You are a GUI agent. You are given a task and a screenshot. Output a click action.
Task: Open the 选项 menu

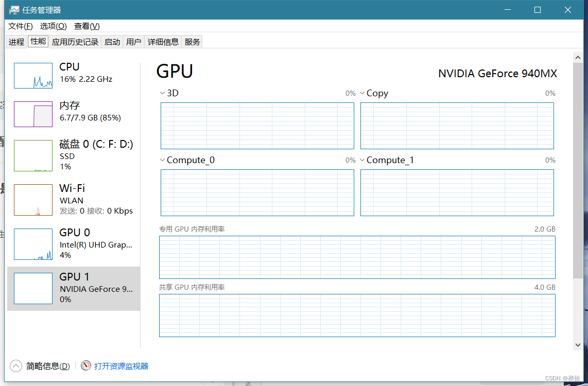pyautogui.click(x=54, y=26)
